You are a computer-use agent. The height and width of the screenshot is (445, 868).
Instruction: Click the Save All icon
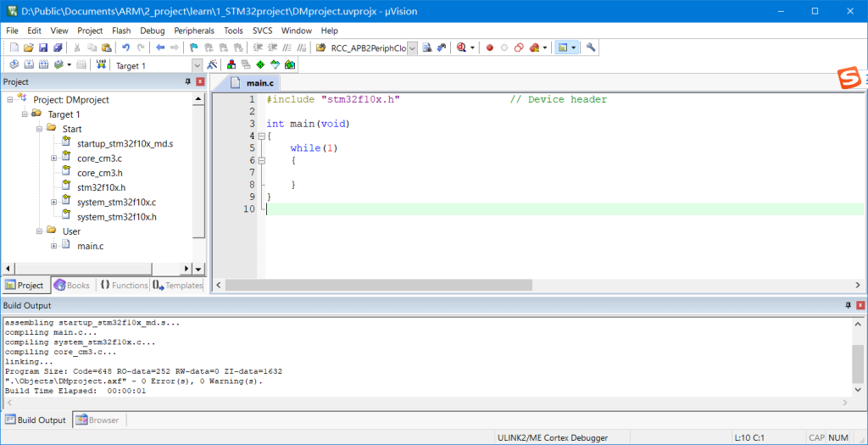[57, 47]
